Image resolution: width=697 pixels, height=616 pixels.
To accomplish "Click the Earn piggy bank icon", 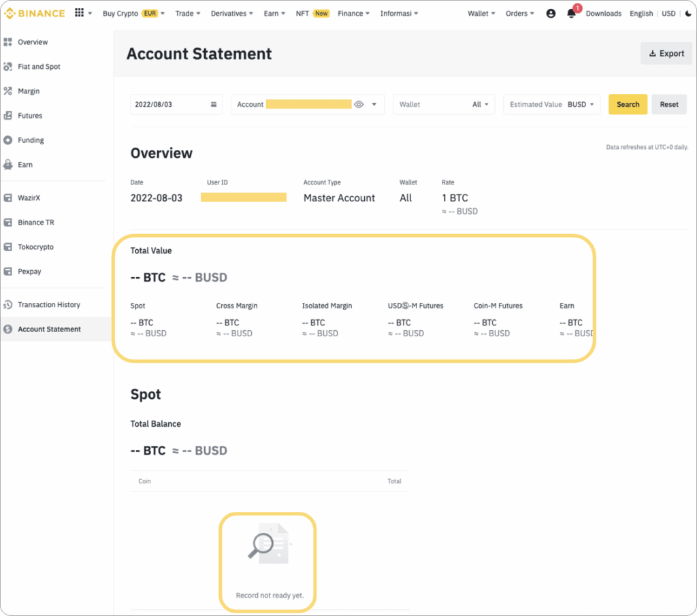I will point(7,165).
